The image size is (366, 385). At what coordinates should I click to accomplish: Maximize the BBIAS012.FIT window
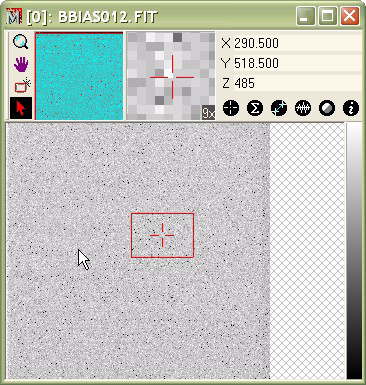point(327,16)
